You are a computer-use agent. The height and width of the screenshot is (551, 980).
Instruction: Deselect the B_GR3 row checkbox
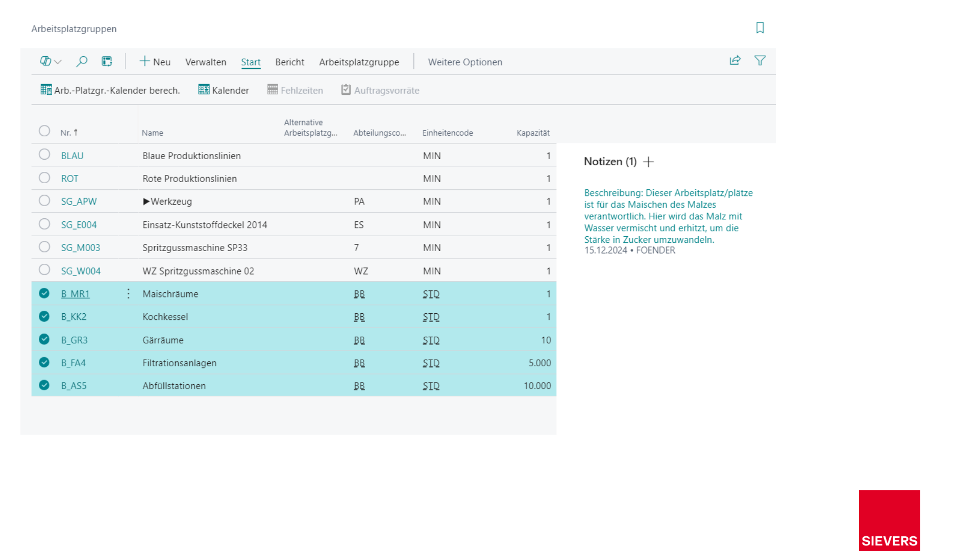44,339
